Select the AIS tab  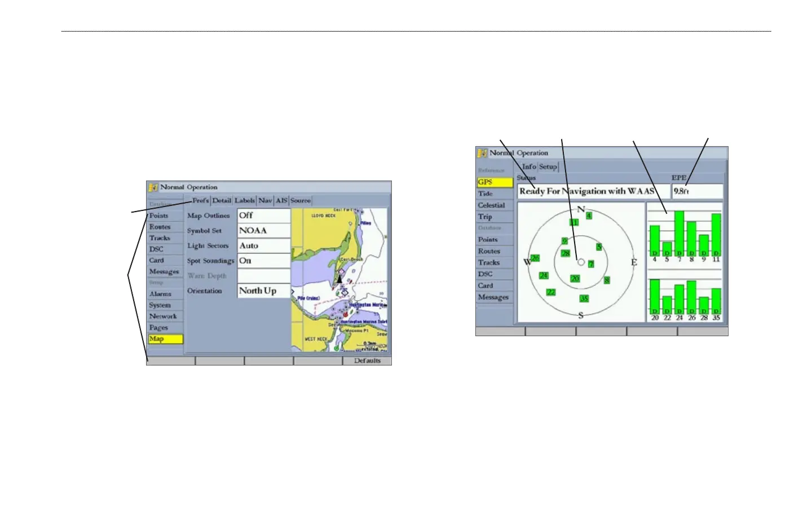281,200
